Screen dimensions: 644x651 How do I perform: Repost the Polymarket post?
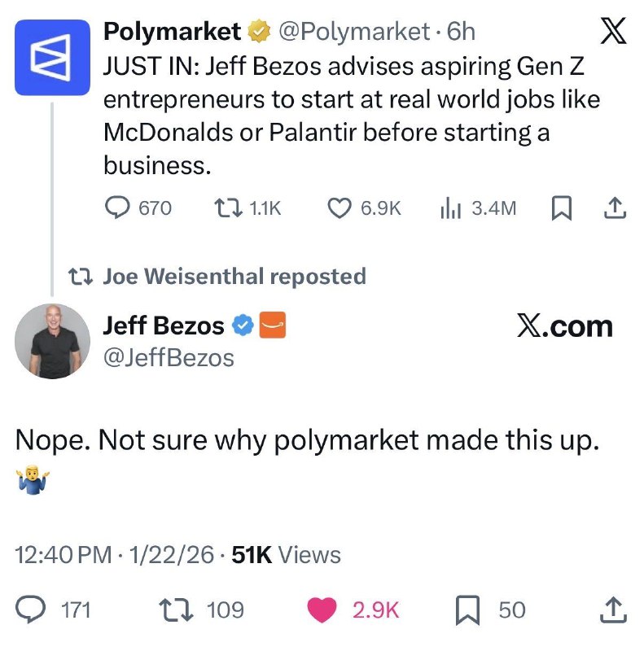[x=223, y=208]
